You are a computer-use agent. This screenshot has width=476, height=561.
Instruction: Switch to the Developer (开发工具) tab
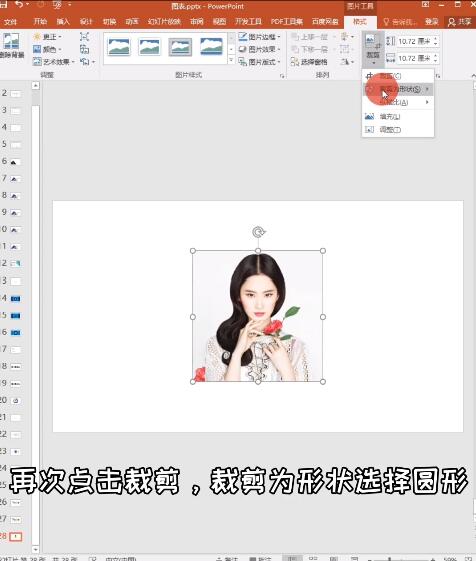248,22
